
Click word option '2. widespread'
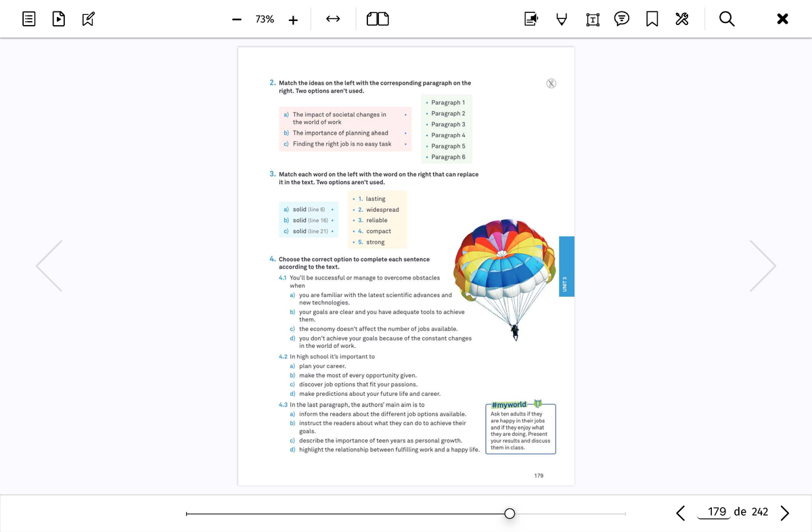378,210
